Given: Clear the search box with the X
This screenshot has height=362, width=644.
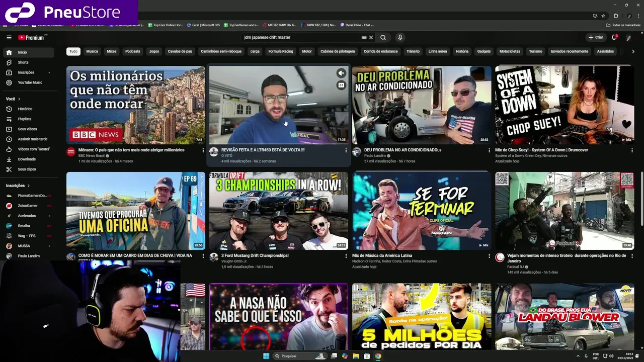Looking at the screenshot, I should (x=371, y=38).
